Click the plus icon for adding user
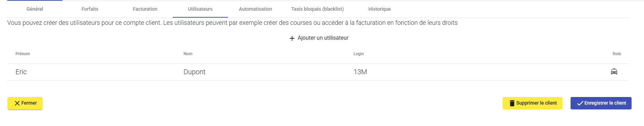Image resolution: width=644 pixels, height=126 pixels. pyautogui.click(x=292, y=38)
